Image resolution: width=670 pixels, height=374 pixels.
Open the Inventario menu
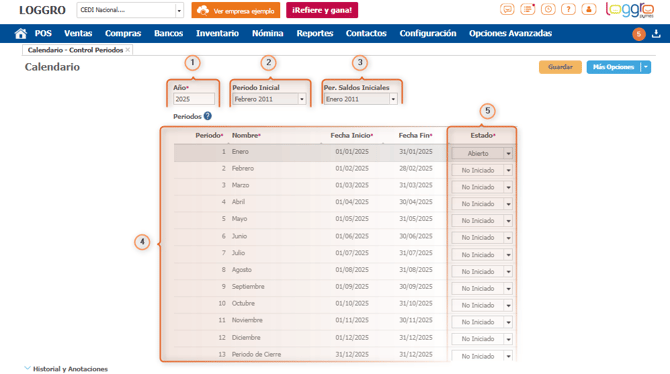click(217, 33)
